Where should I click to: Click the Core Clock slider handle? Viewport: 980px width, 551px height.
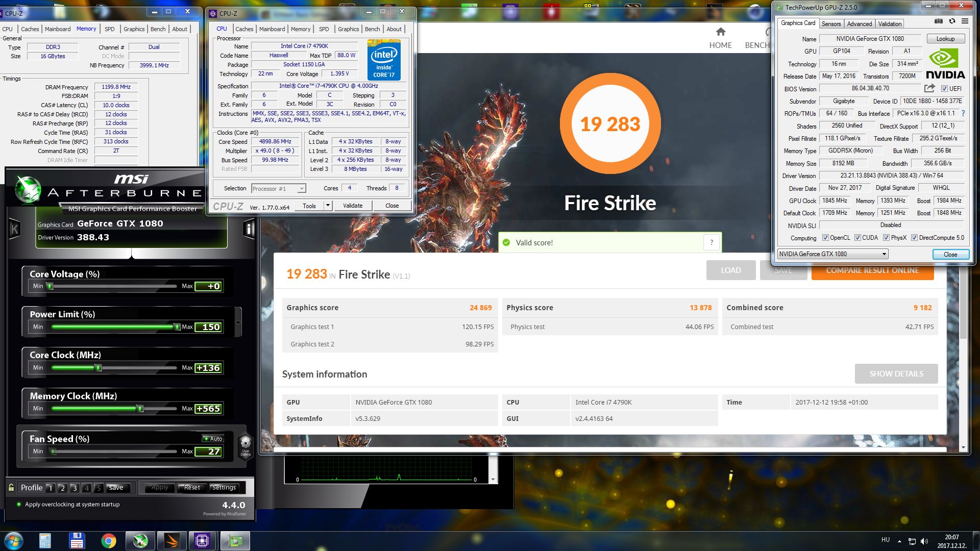click(99, 368)
